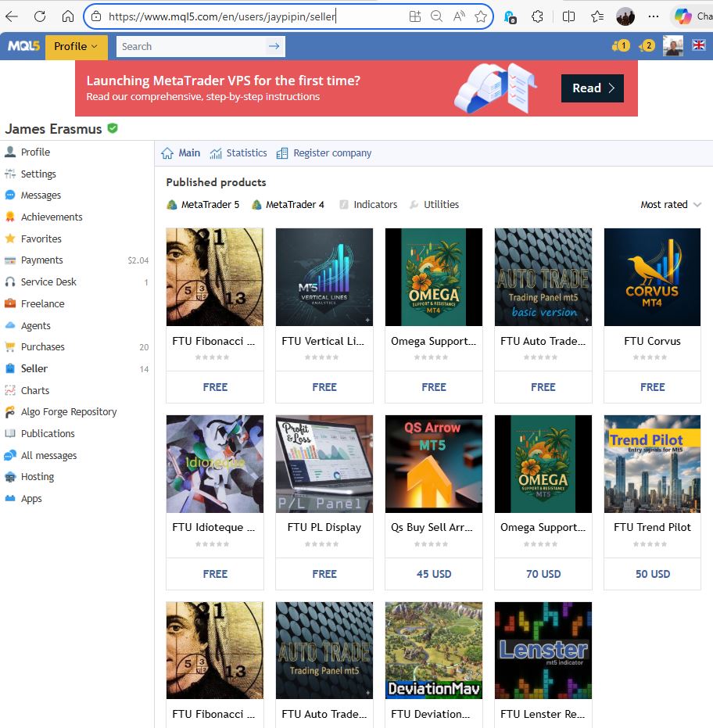Open the browser settings ellipsis menu
The height and width of the screenshot is (728, 713).
tap(653, 16)
